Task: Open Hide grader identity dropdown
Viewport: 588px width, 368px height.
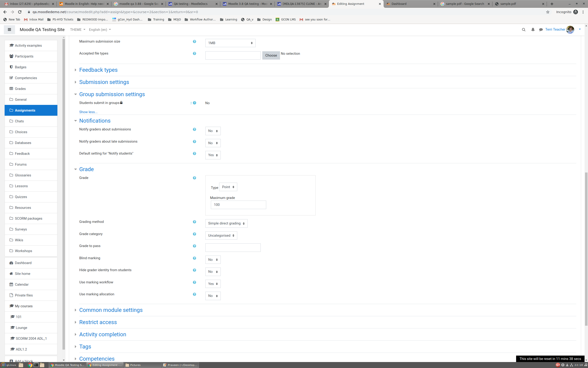Action: point(213,272)
